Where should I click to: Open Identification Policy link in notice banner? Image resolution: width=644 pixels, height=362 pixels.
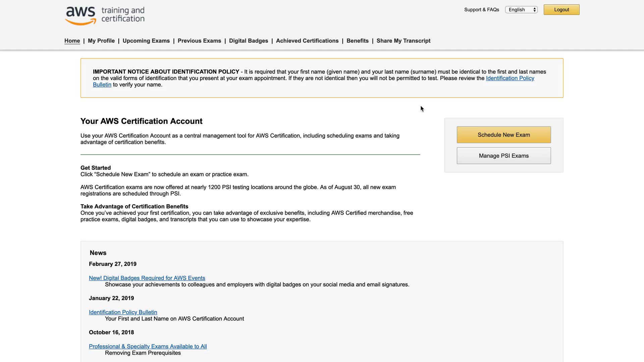[x=510, y=78]
